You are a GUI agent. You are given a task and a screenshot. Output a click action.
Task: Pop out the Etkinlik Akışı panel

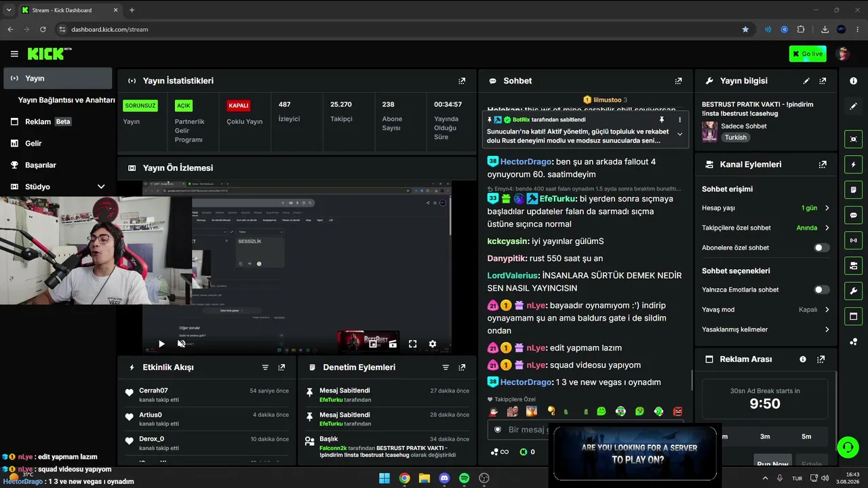(x=281, y=367)
